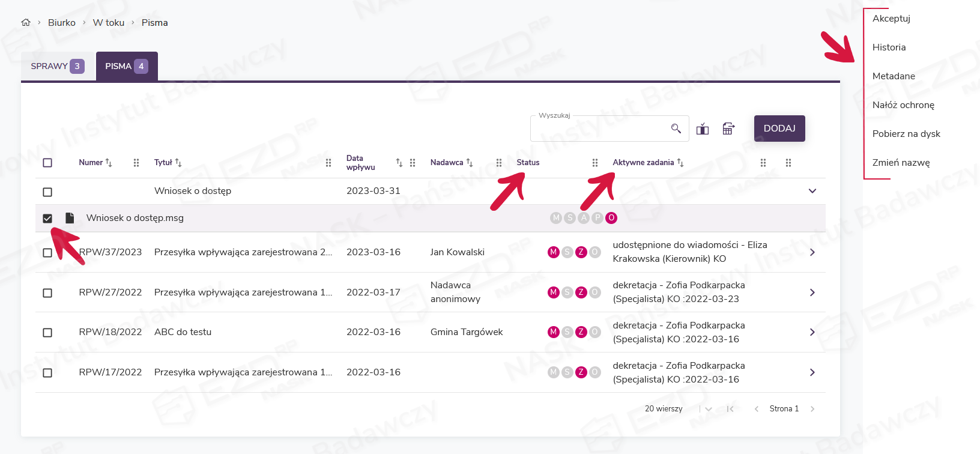The image size is (980, 454).
Task: Collapse the Wniosek o dostęp row chevron
Action: coord(812,191)
